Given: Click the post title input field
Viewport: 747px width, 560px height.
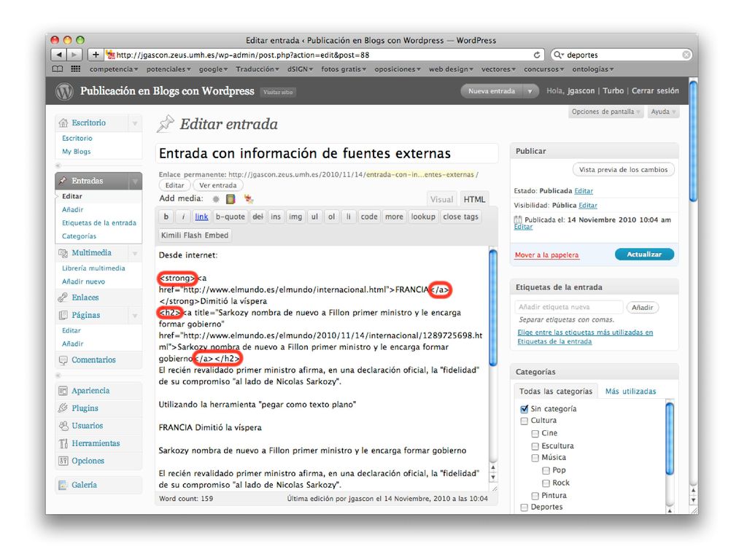Looking at the screenshot, I should coord(327,153).
